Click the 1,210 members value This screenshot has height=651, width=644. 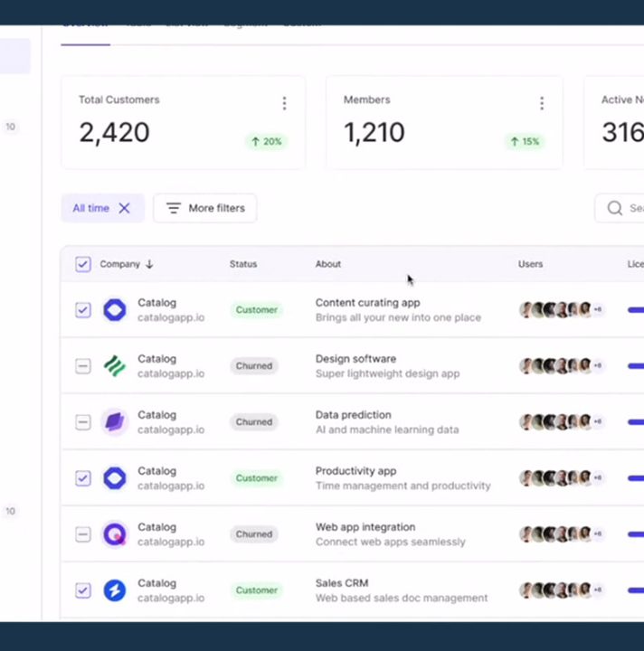tap(374, 133)
